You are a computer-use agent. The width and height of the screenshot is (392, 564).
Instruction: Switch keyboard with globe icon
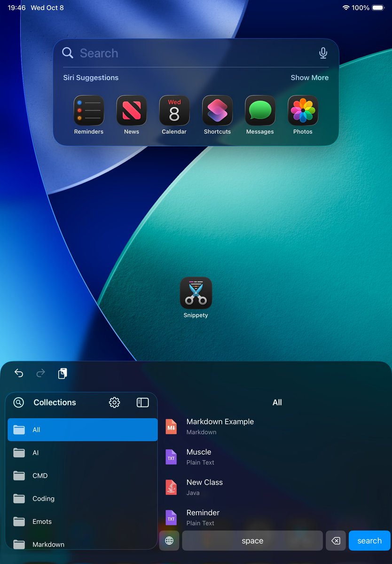169,540
